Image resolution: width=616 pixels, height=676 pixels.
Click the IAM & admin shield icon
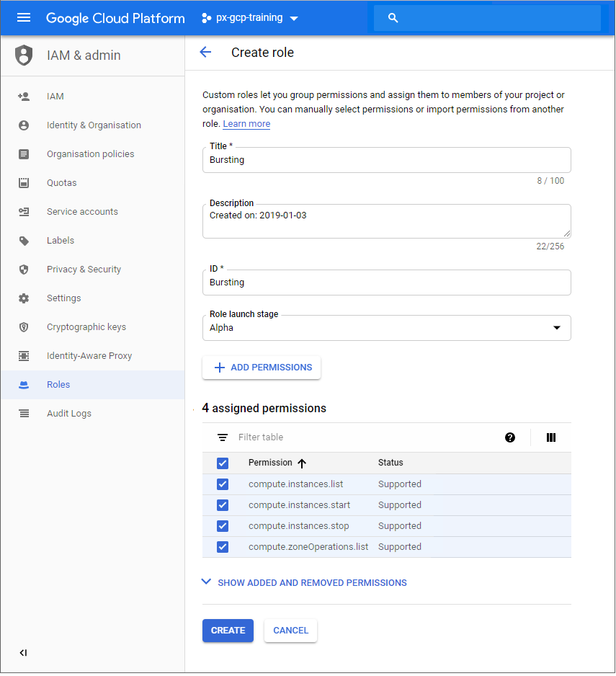coord(24,55)
